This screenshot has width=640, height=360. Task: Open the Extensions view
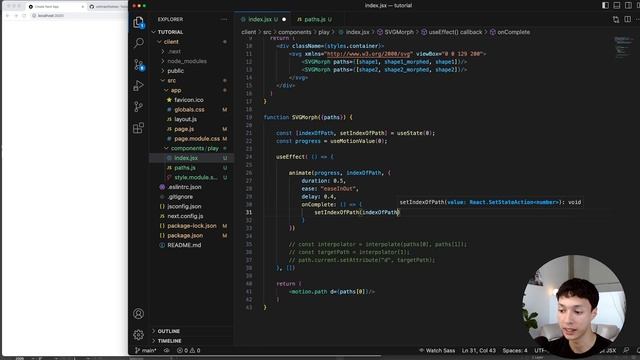[138, 128]
